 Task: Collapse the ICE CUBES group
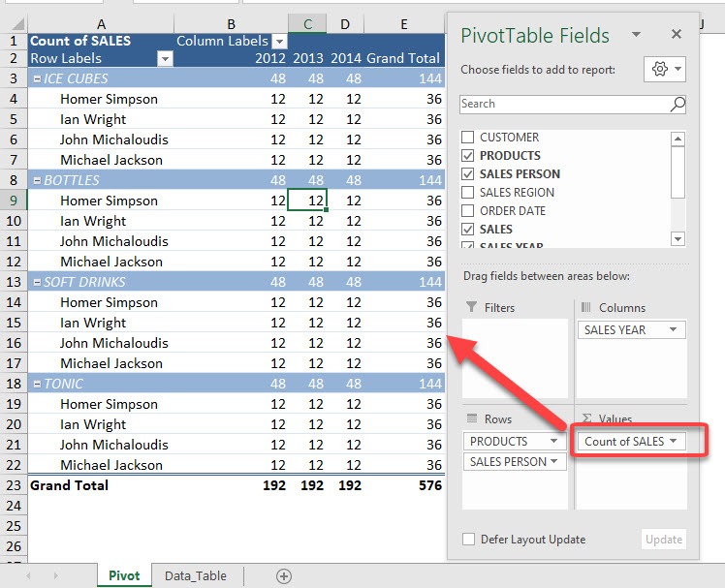coord(38,79)
